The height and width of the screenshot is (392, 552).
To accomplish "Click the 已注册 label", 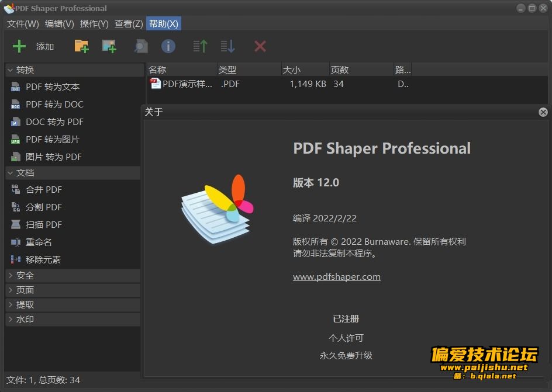I will coord(346,319).
